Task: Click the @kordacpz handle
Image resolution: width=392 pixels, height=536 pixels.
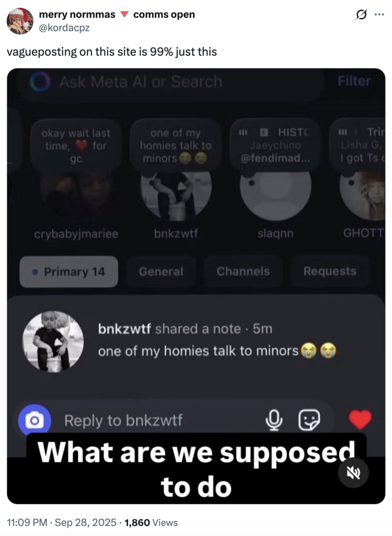Action: (x=64, y=28)
